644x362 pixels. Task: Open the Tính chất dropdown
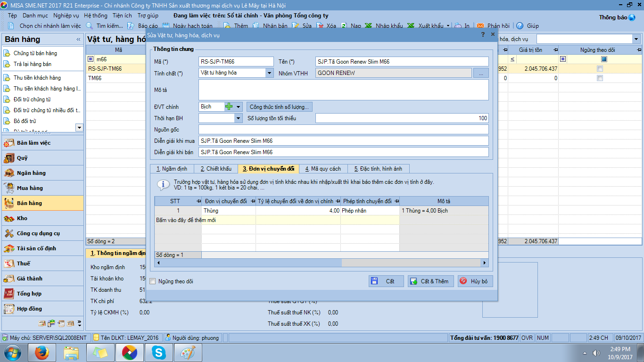pyautogui.click(x=269, y=73)
